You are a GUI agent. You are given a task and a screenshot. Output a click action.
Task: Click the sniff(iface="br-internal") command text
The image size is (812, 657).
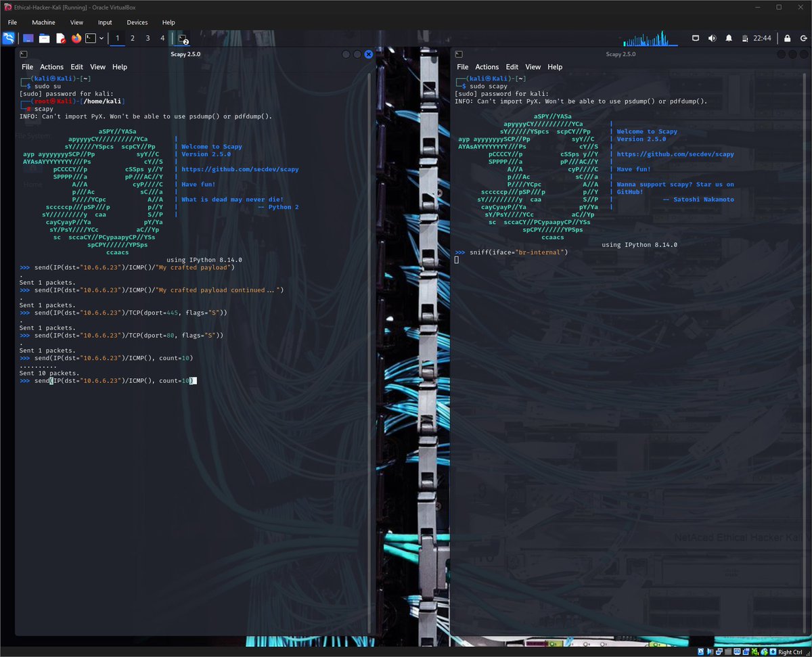(x=518, y=252)
